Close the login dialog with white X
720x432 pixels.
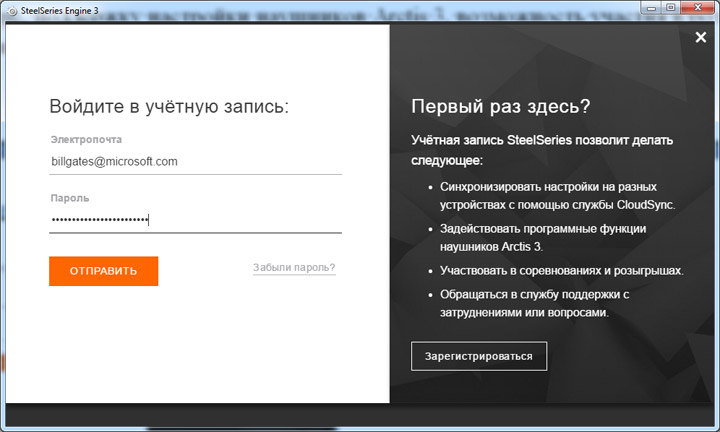pos(701,37)
